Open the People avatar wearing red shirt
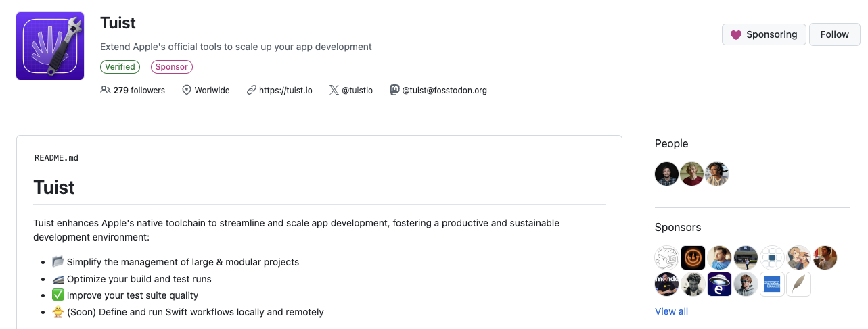868x329 pixels. point(692,174)
